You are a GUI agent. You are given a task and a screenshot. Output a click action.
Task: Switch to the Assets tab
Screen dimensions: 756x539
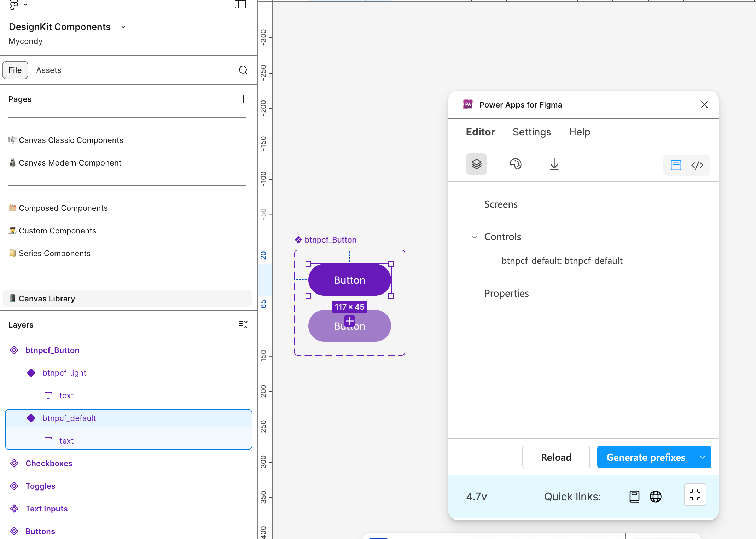[x=49, y=70]
